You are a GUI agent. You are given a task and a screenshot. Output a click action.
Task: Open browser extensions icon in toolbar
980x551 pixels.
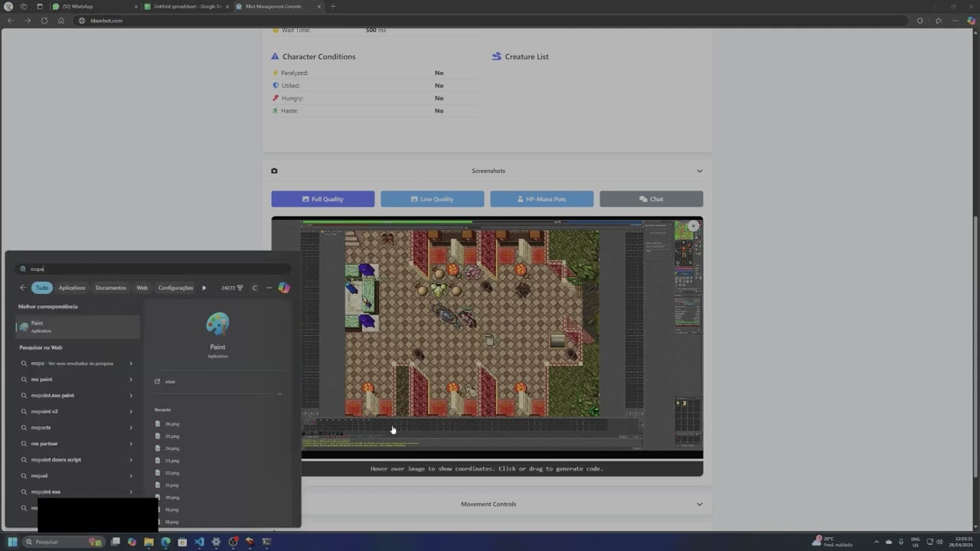click(x=920, y=21)
